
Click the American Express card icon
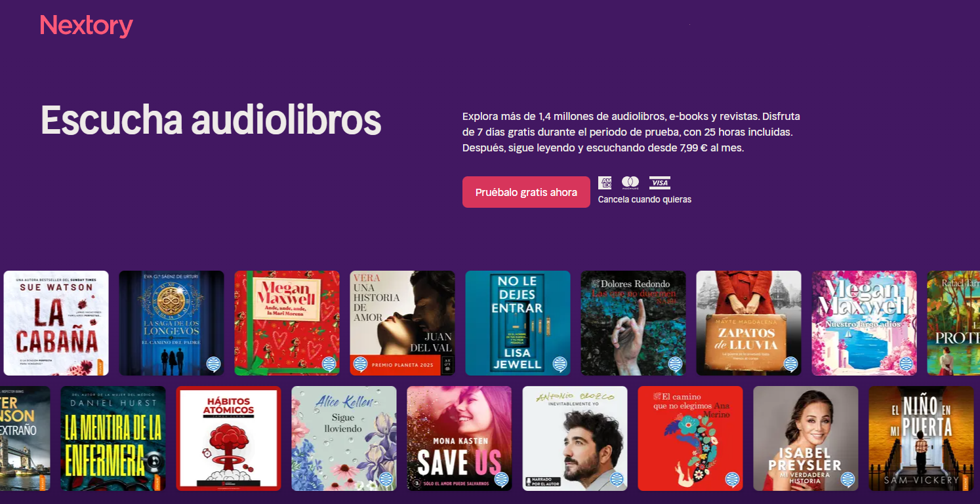click(605, 183)
